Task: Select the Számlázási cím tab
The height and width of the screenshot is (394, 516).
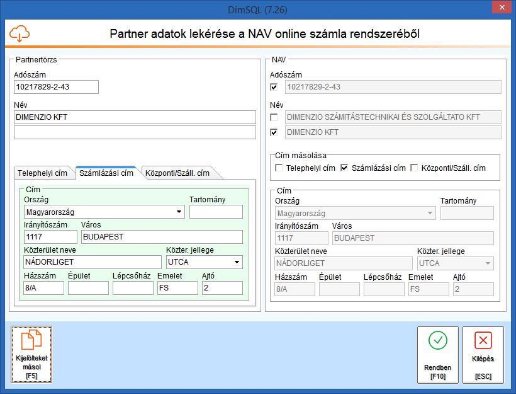Action: 106,173
